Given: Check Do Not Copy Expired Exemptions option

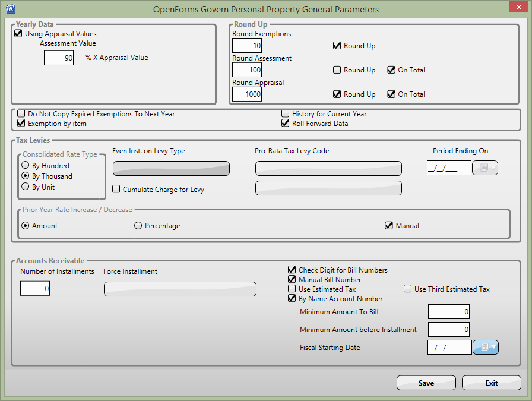Looking at the screenshot, I should pos(22,114).
